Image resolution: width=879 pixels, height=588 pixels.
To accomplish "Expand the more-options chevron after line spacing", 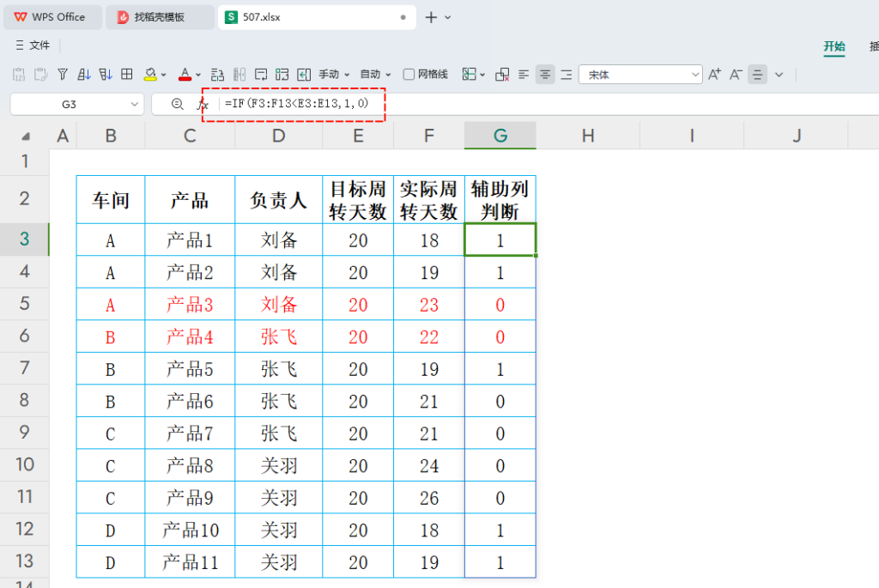I will coord(779,75).
